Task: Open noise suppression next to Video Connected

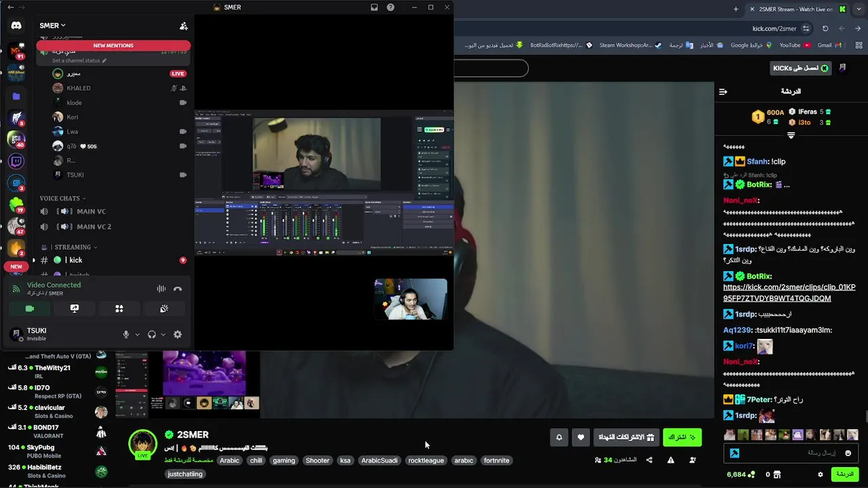Action: 161,289
